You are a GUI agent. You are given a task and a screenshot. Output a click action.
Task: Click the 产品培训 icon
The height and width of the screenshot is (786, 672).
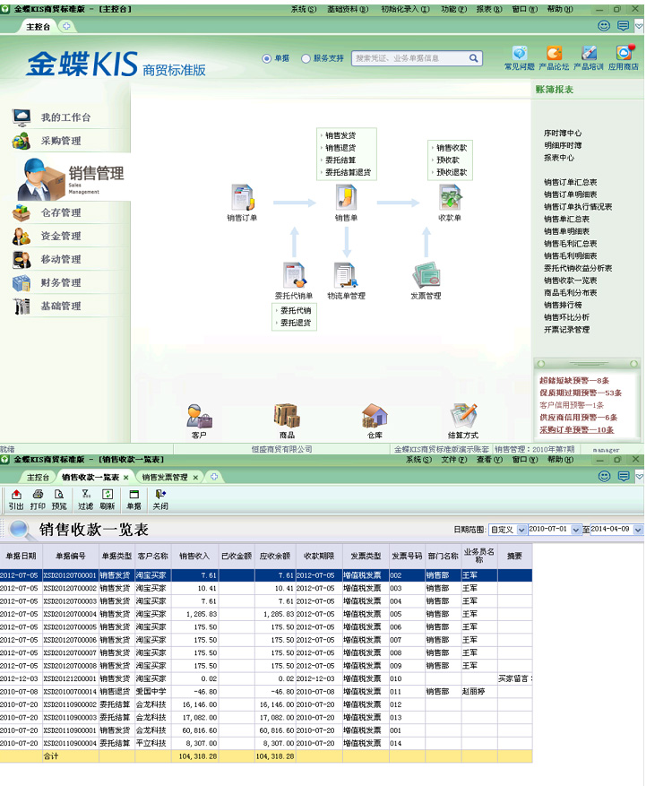(589, 53)
